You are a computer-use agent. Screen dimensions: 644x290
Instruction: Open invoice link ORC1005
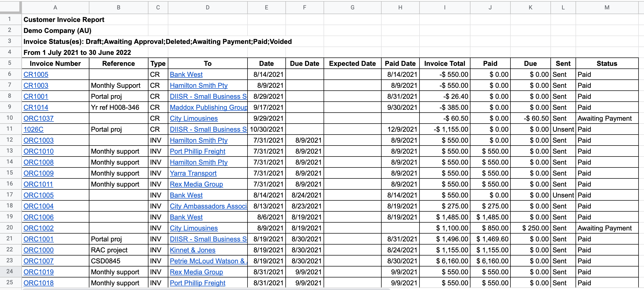[x=38, y=195]
